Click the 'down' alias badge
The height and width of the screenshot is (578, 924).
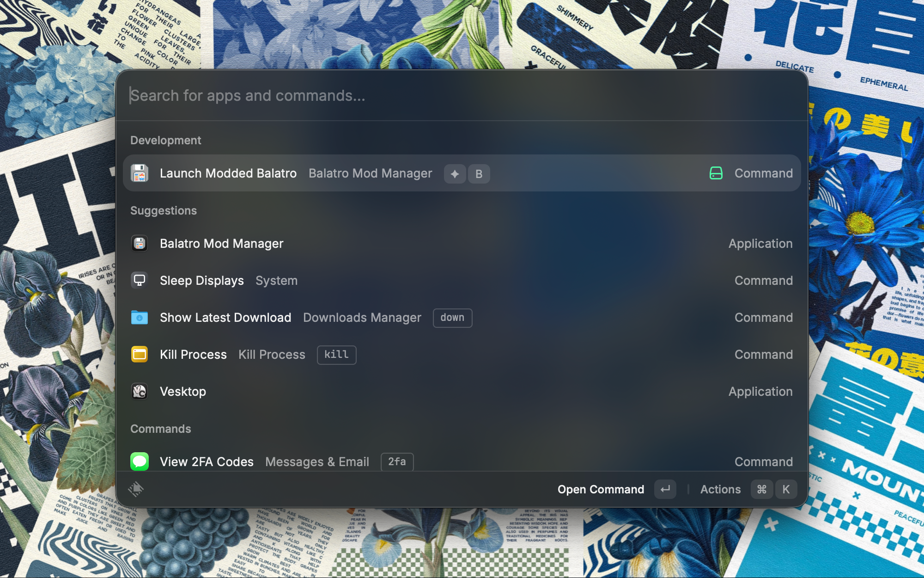tap(452, 318)
